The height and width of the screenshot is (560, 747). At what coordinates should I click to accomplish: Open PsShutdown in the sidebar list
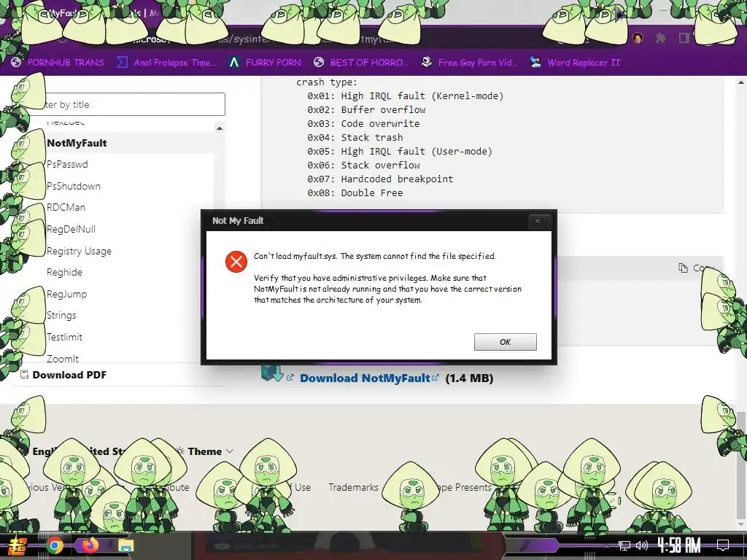tap(74, 186)
